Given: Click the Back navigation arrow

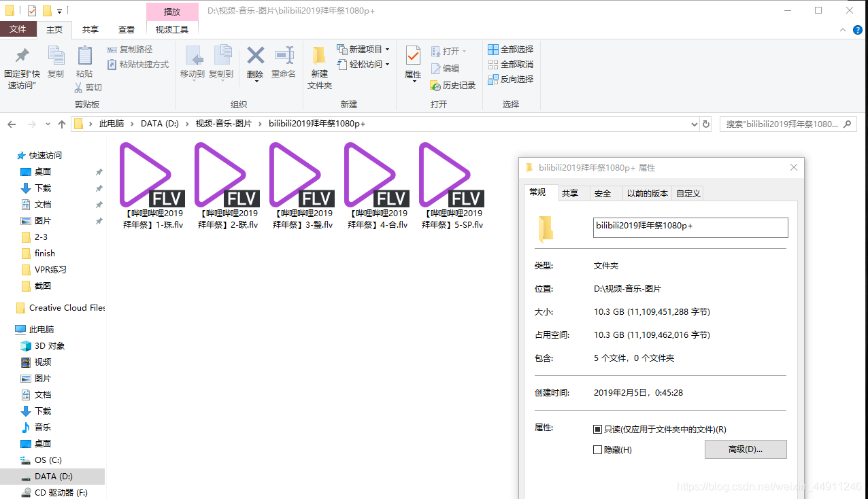Looking at the screenshot, I should pos(12,124).
